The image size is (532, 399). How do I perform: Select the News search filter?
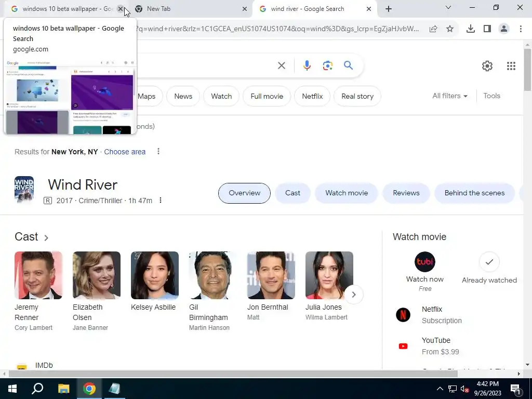pyautogui.click(x=183, y=96)
